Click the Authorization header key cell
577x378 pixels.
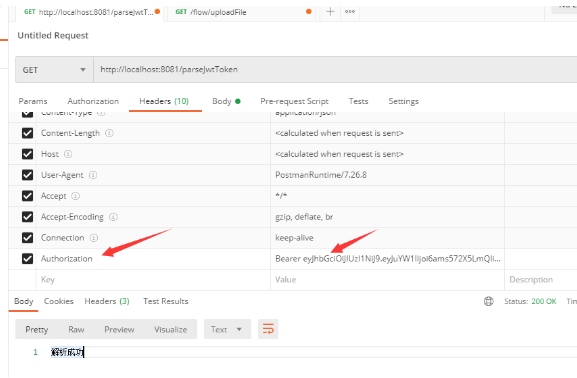(x=153, y=259)
